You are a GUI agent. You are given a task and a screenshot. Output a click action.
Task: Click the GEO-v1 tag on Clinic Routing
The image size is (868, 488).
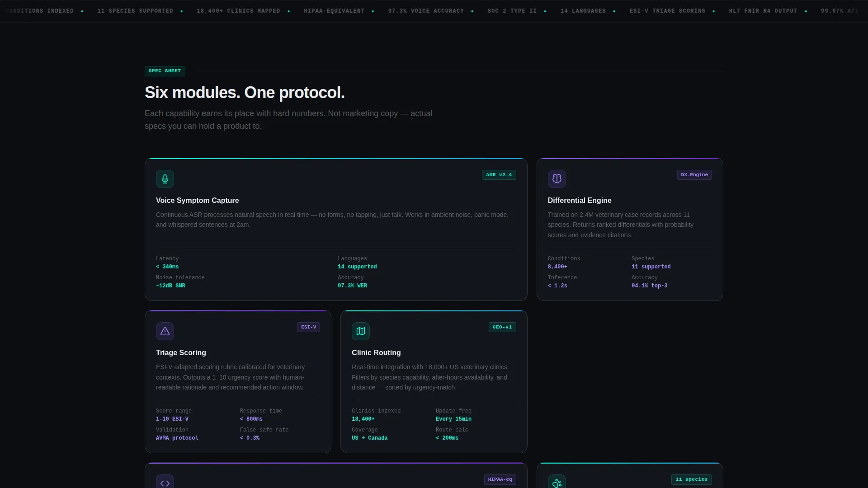[x=502, y=327]
